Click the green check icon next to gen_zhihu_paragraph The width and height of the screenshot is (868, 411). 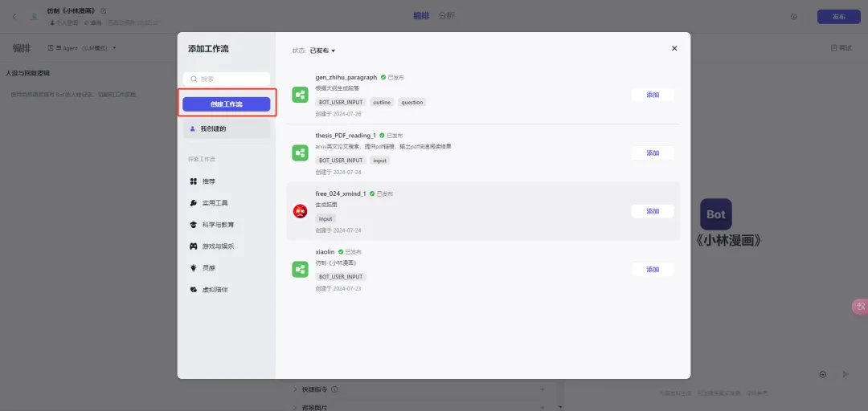point(383,77)
